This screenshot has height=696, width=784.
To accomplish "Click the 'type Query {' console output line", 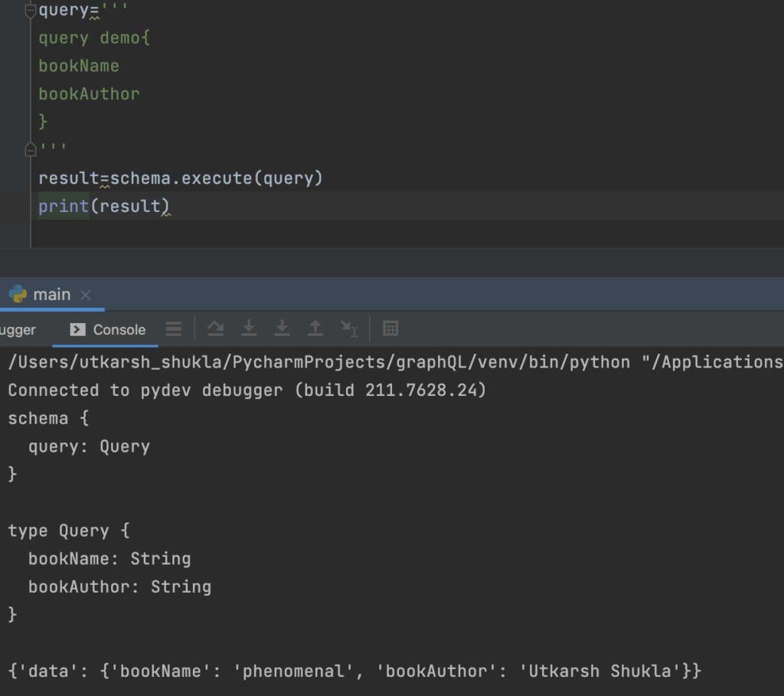I will 69,531.
